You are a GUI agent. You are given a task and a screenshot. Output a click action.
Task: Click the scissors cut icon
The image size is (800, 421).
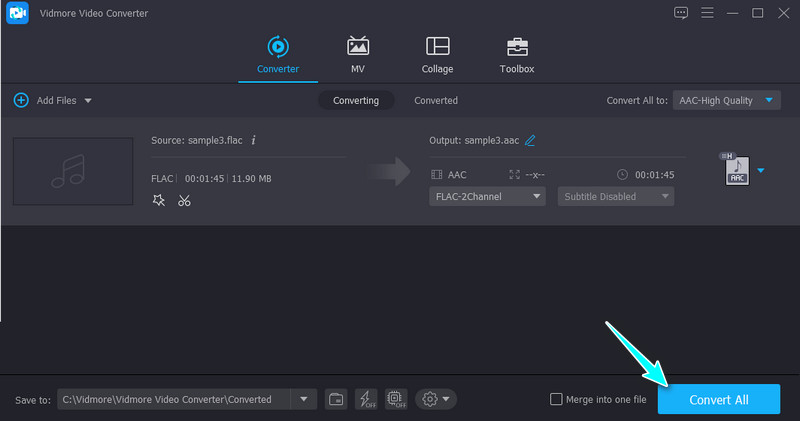click(x=184, y=200)
